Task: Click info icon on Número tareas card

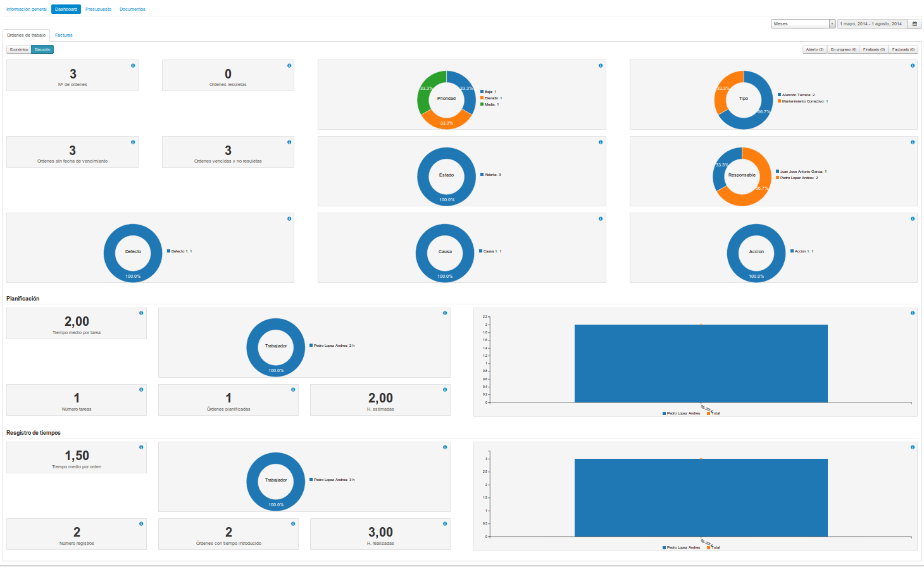Action: [141, 390]
